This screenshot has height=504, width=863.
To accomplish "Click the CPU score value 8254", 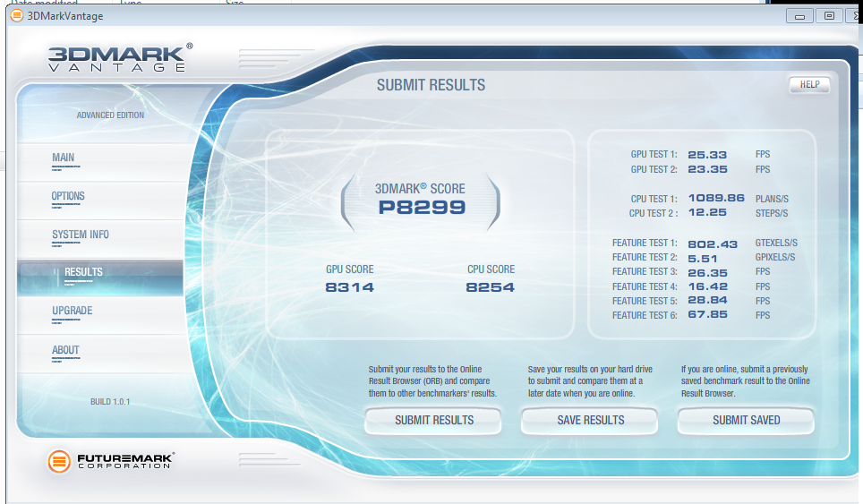I will [491, 287].
